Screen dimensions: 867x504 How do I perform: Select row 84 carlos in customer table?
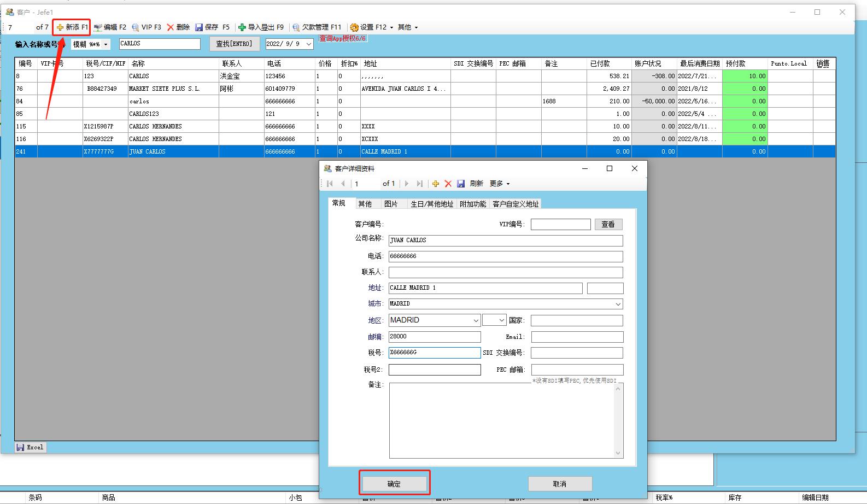tap(425, 101)
